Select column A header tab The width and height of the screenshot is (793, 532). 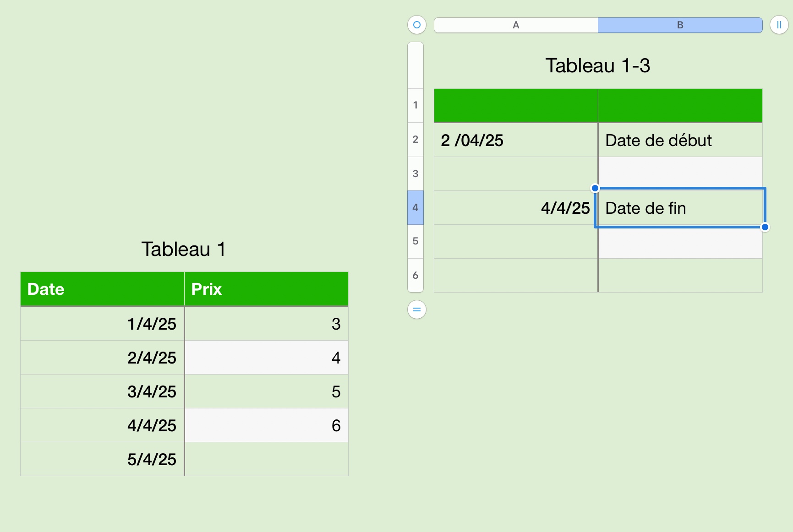pyautogui.click(x=515, y=25)
